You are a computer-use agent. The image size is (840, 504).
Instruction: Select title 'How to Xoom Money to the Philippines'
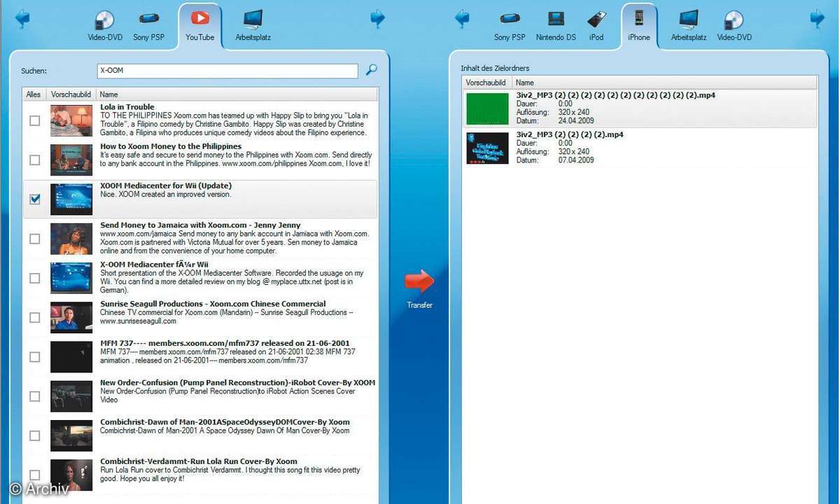(171, 146)
